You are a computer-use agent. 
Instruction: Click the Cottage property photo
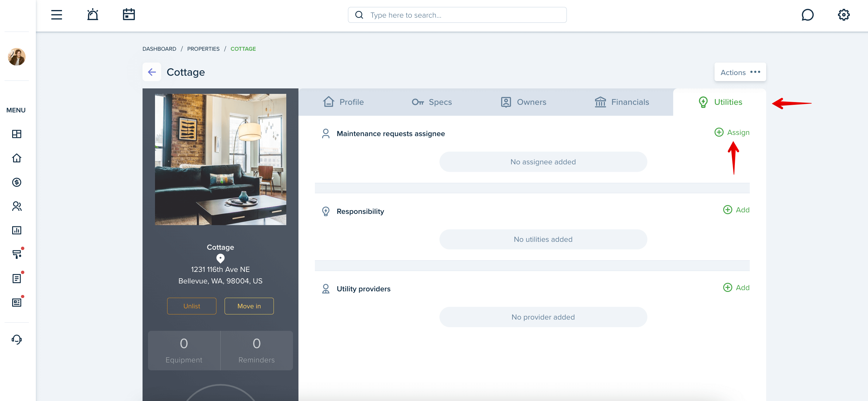point(220,159)
